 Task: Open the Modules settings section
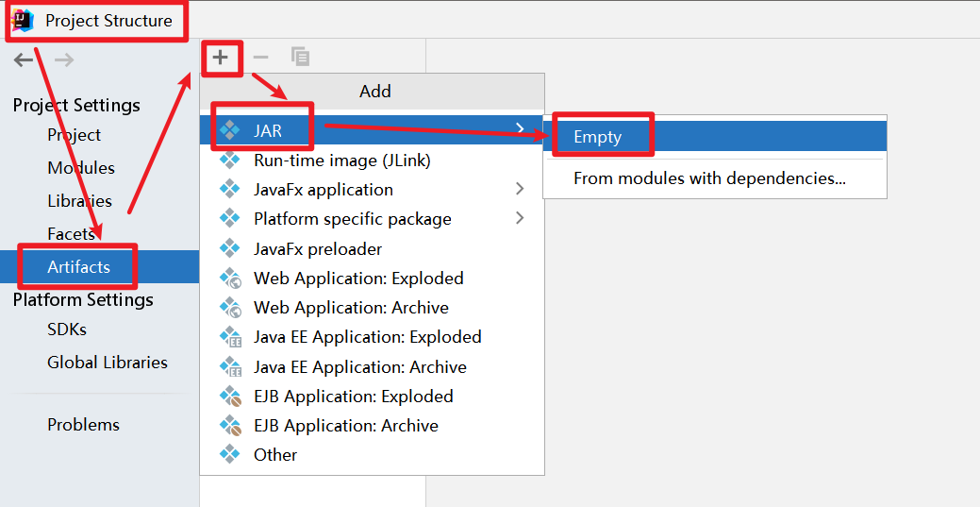pos(81,168)
